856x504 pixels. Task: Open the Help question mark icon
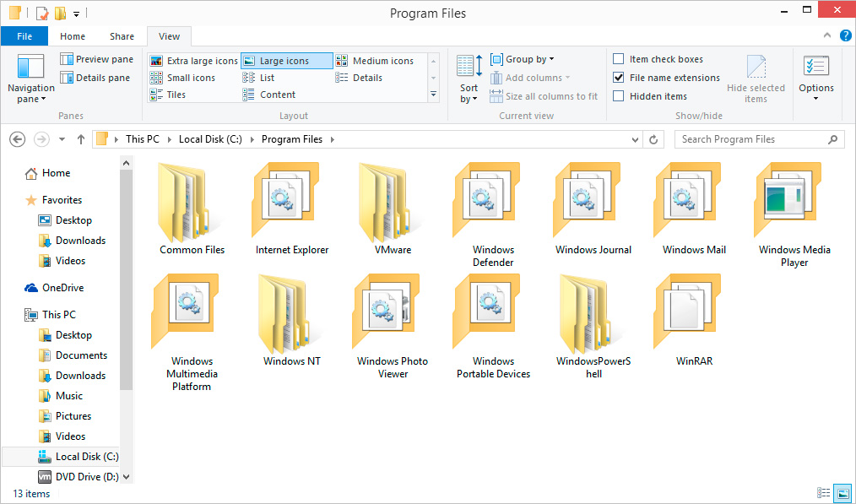845,36
